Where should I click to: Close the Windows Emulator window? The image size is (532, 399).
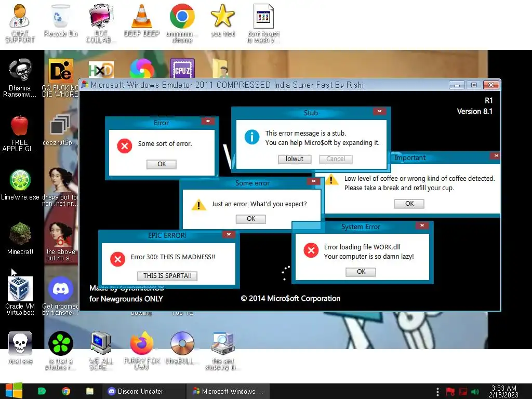(491, 85)
